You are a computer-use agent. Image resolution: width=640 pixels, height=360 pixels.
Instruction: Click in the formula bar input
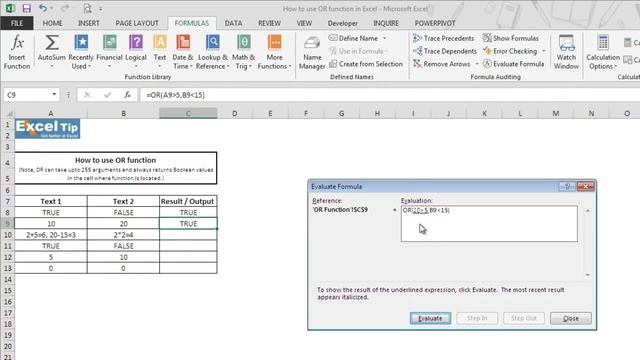coord(390,95)
